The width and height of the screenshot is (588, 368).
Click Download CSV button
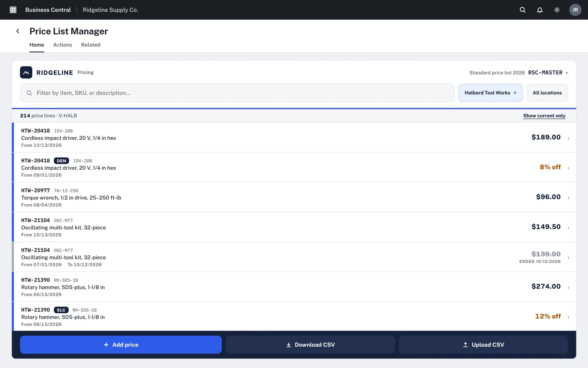310,345
